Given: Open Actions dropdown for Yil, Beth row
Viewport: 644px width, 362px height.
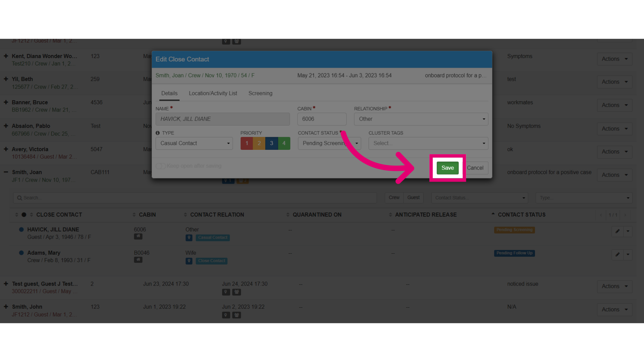Looking at the screenshot, I should 614,82.
